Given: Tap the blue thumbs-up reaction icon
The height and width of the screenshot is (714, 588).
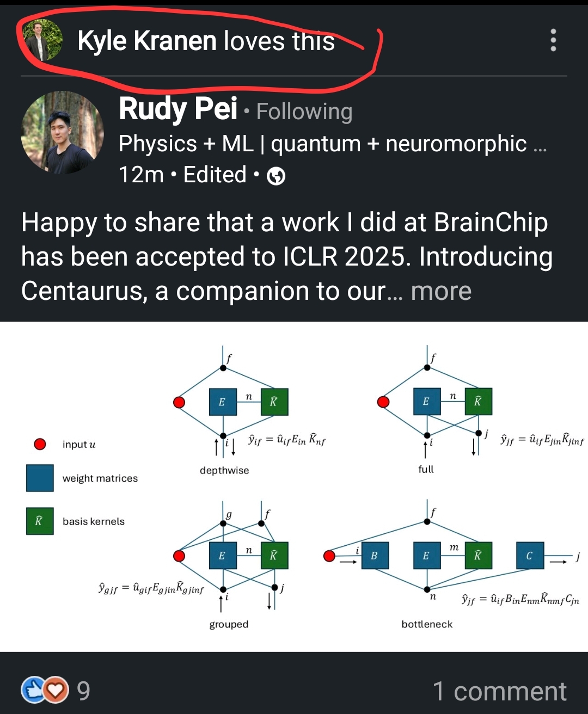Looking at the screenshot, I should point(33,690).
